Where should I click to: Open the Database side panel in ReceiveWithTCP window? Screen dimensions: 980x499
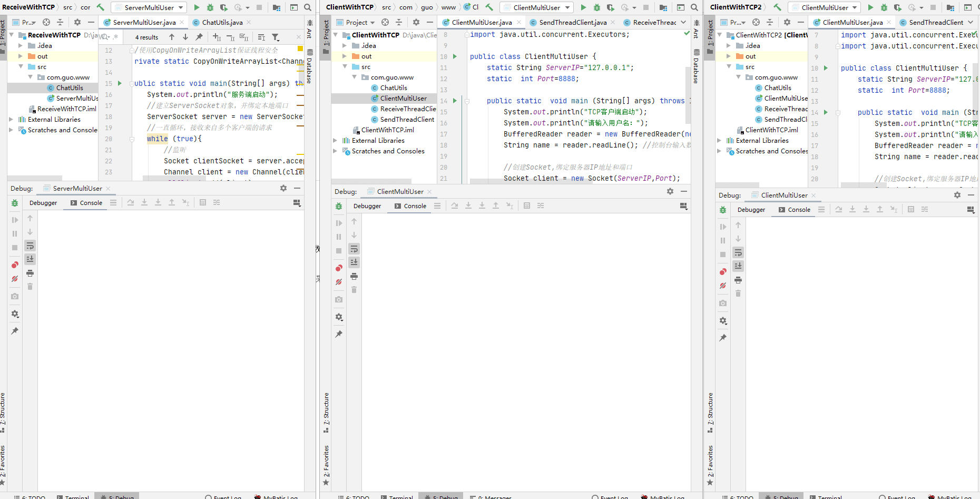pyautogui.click(x=310, y=66)
